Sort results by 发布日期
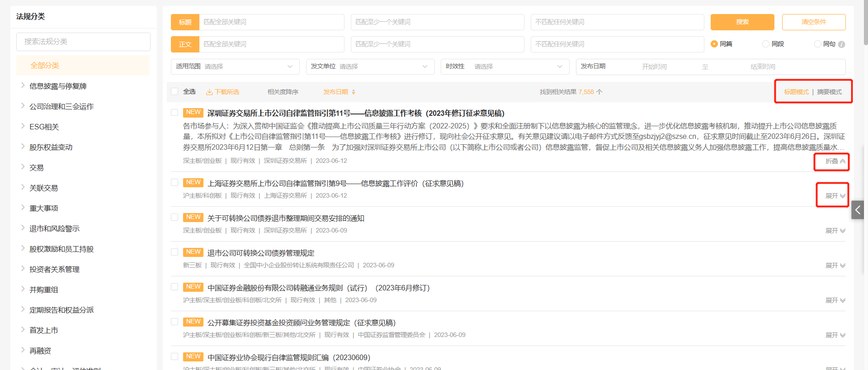 335,92
